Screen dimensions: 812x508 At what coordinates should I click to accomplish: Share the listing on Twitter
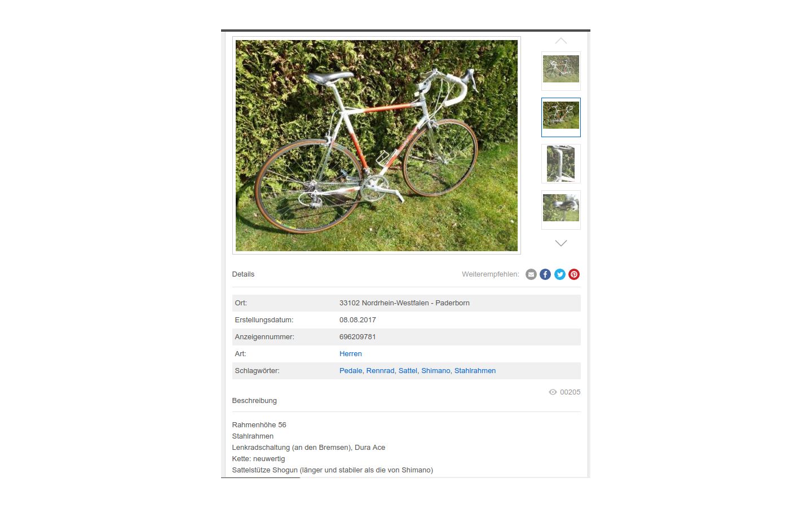(x=560, y=274)
